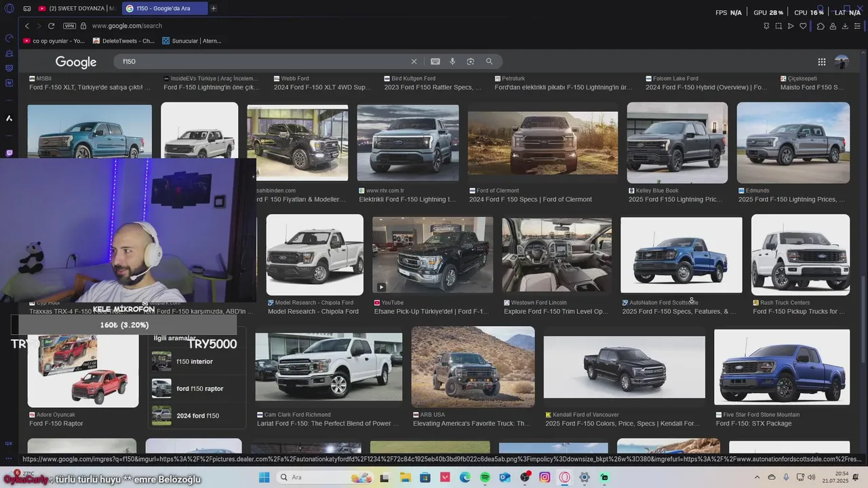Start voice search with microphone icon
This screenshot has width=868, height=488.
click(452, 62)
